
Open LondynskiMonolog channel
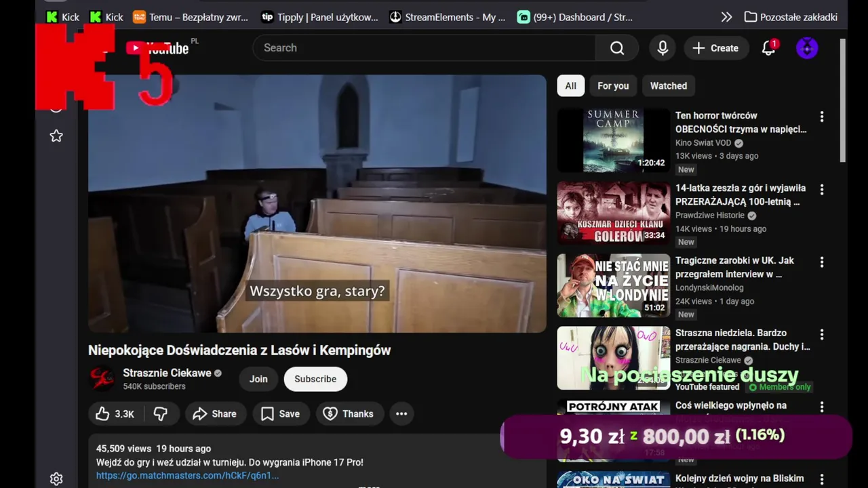coord(709,287)
